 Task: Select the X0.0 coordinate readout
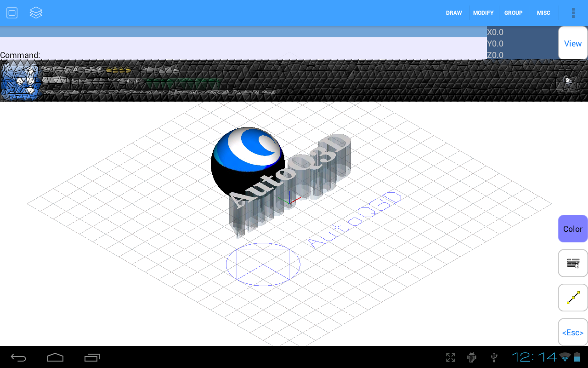[495, 32]
